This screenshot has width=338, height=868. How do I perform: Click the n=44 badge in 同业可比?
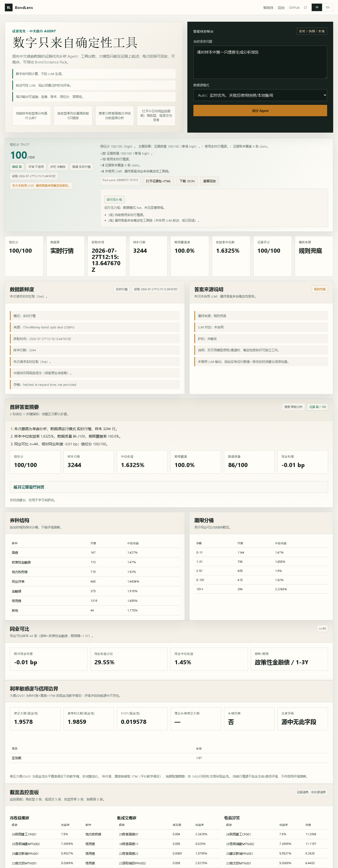pyautogui.click(x=323, y=628)
